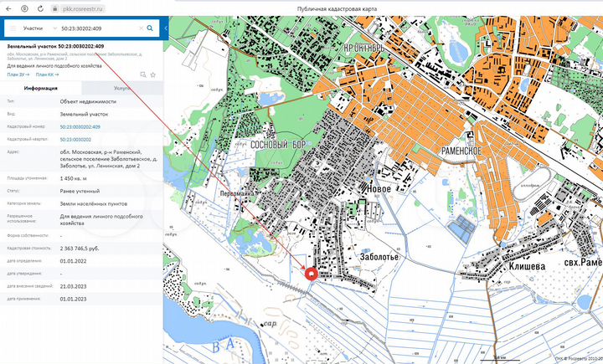Open cadastral quarter 50:23:0030202 link

(75, 140)
